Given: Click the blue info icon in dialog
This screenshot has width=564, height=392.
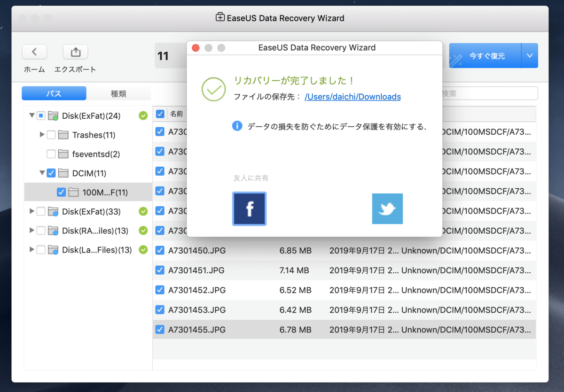Looking at the screenshot, I should pos(237,126).
